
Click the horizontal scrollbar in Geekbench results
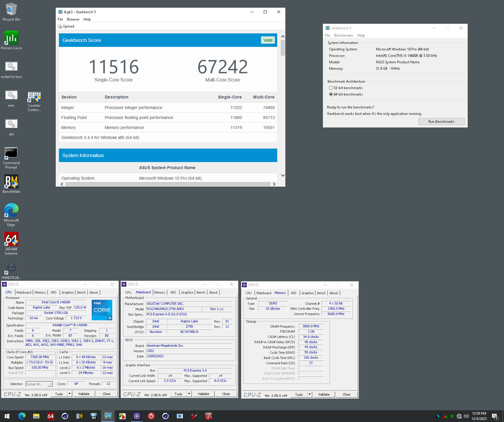click(168, 184)
